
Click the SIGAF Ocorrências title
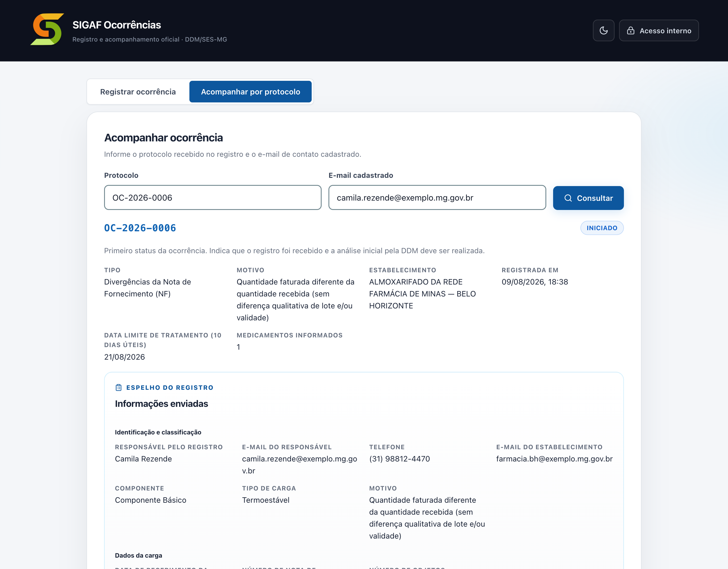[x=117, y=25]
